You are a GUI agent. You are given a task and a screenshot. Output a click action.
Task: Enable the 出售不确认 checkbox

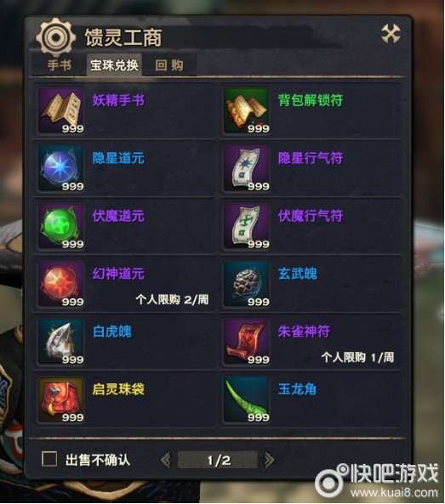click(49, 459)
